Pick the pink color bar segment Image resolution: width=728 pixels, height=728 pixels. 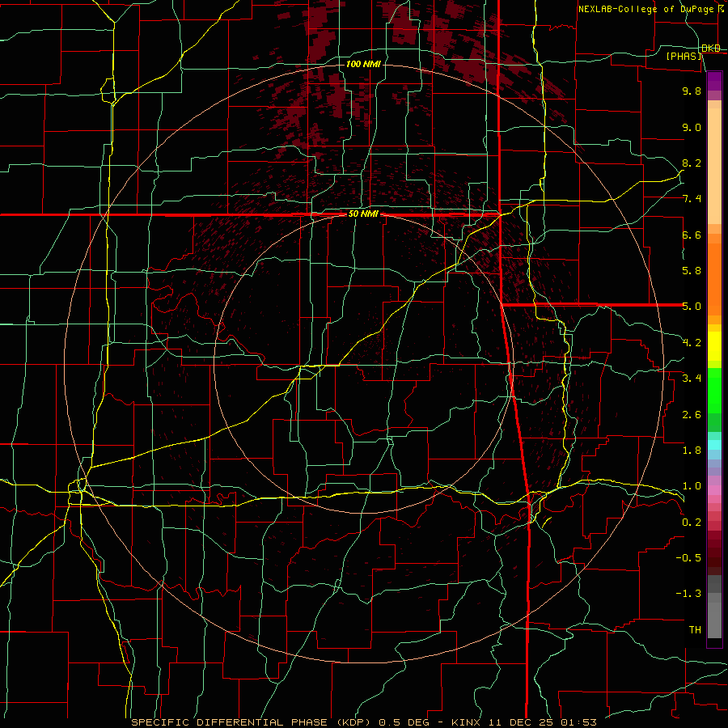pyautogui.click(x=714, y=490)
